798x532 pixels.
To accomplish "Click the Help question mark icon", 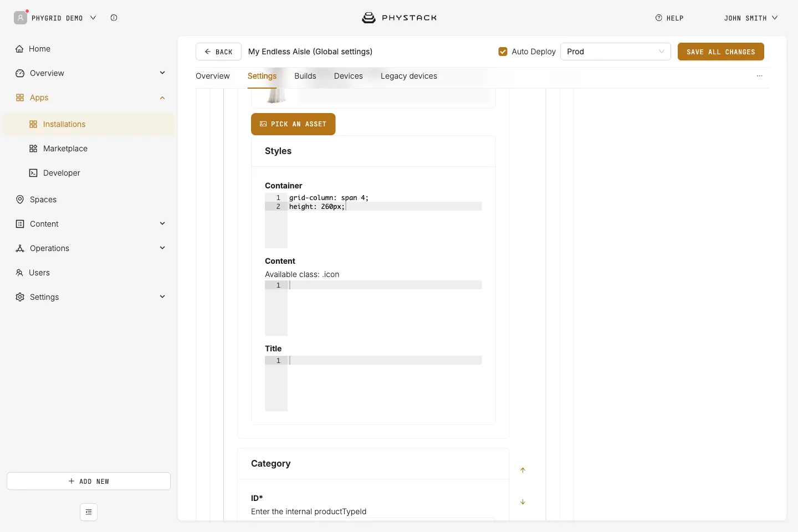I will 659,18.
